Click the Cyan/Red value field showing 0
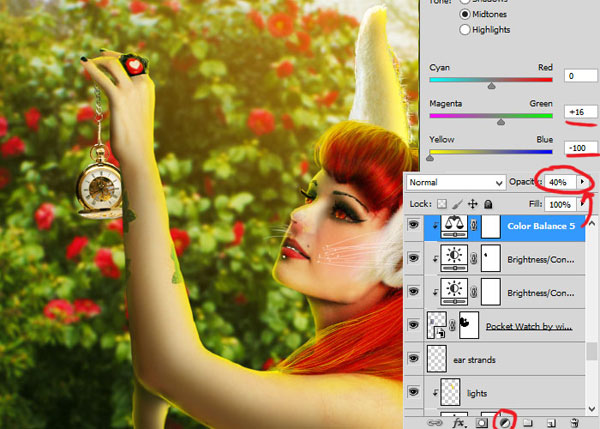The width and height of the screenshot is (600, 429). coord(580,76)
